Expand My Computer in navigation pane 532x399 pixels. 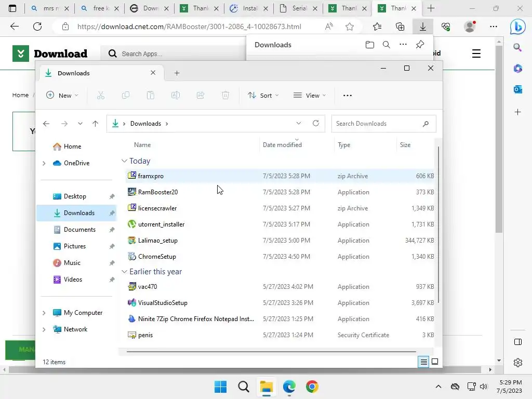point(44,313)
